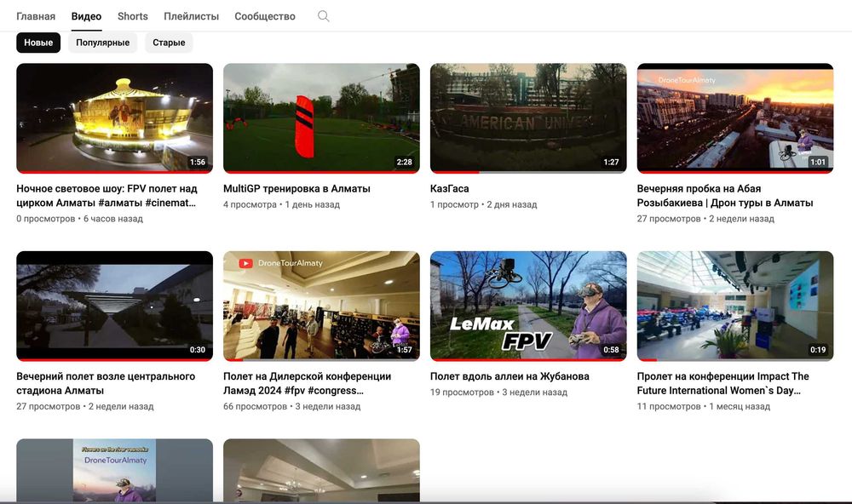The height and width of the screenshot is (504, 852).
Task: Open title 'Пролет на конференции Impact The Future'
Action: point(722,383)
